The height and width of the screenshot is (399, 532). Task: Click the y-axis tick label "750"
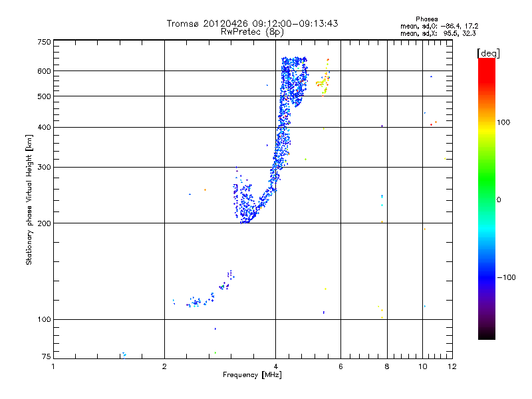click(x=44, y=42)
